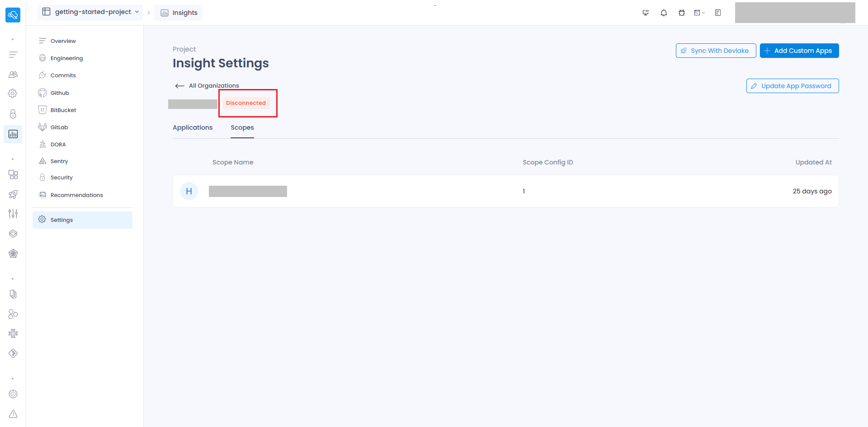Switch to the Scopes tab
Image resolution: width=868 pixels, height=427 pixels.
pos(242,127)
